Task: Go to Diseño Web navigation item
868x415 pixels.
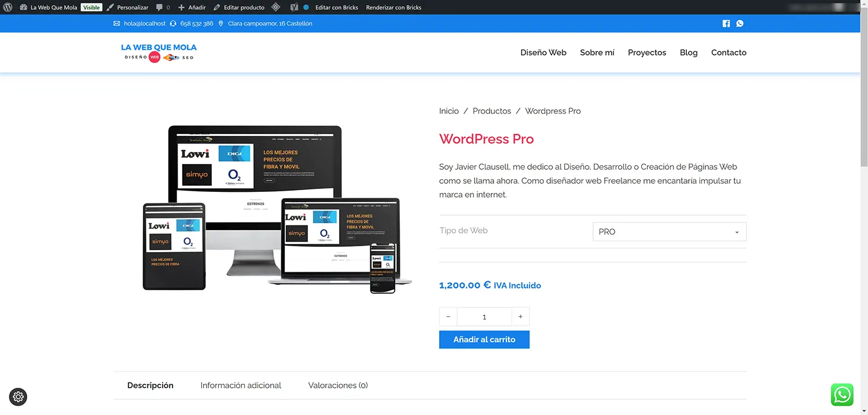Action: tap(543, 53)
